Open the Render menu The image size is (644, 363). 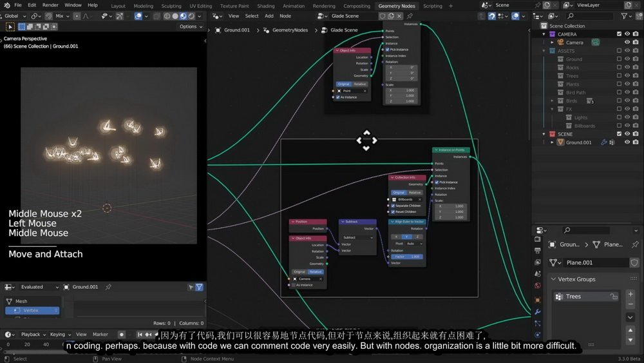[50, 5]
